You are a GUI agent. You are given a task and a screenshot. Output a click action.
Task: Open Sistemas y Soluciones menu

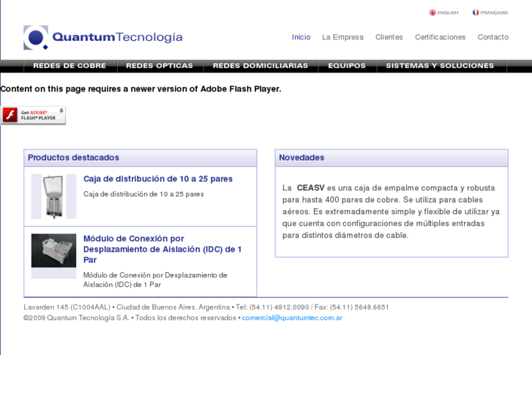coord(440,66)
